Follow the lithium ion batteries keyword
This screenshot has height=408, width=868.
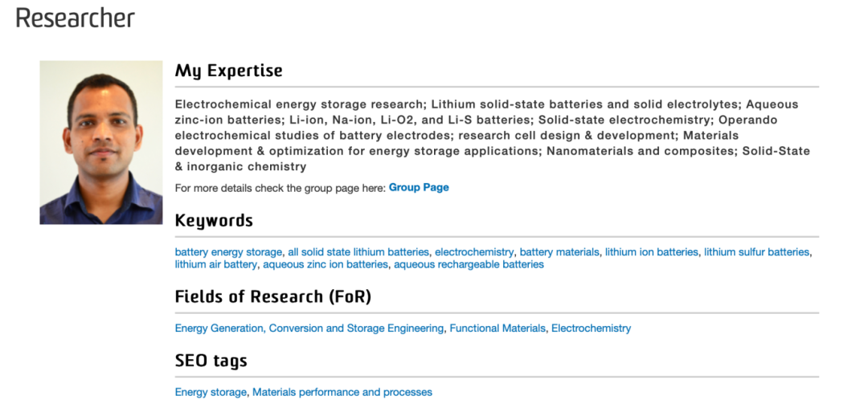(652, 252)
